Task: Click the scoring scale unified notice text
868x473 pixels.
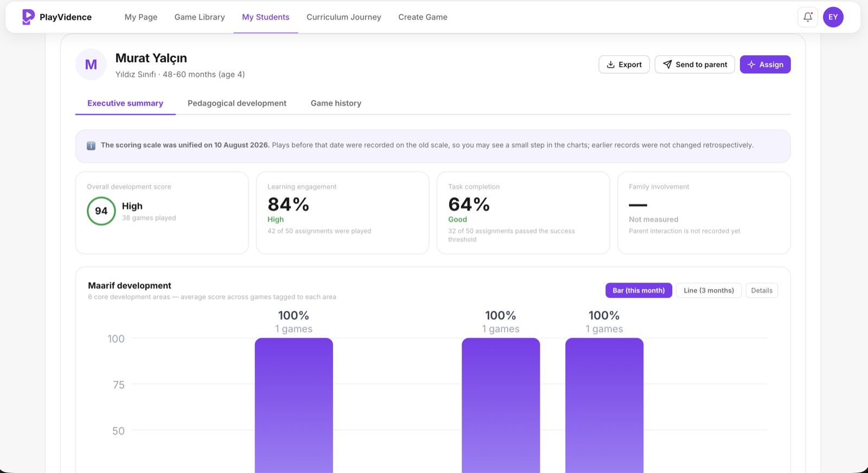Action: click(427, 145)
